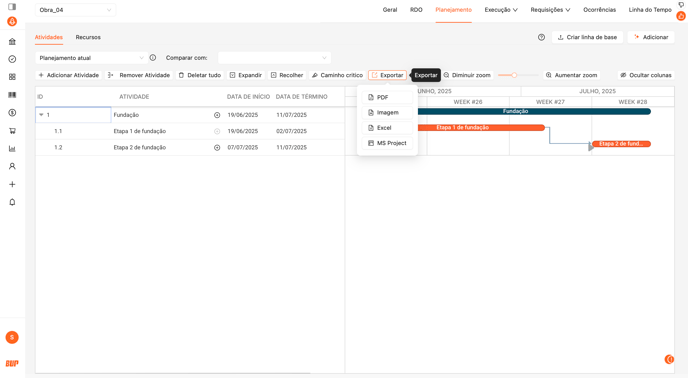
Task: Click Diminuir zoom
Action: [467, 75]
